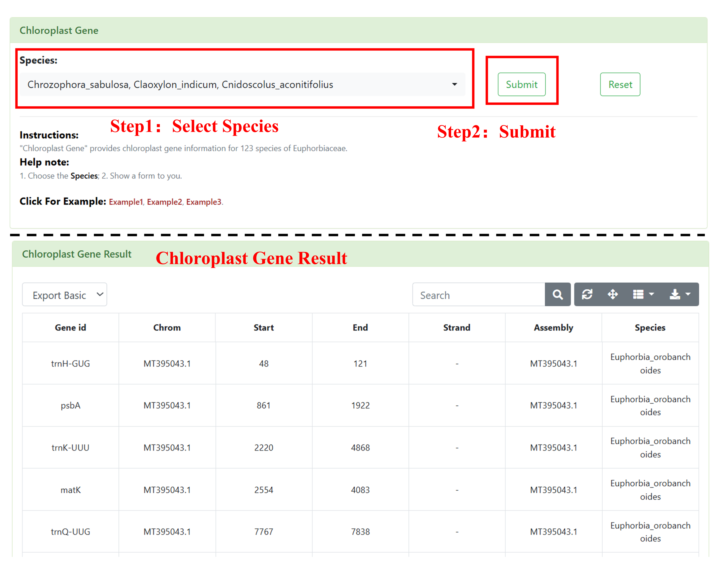
Task: Click End value 7838
Action: point(360,532)
